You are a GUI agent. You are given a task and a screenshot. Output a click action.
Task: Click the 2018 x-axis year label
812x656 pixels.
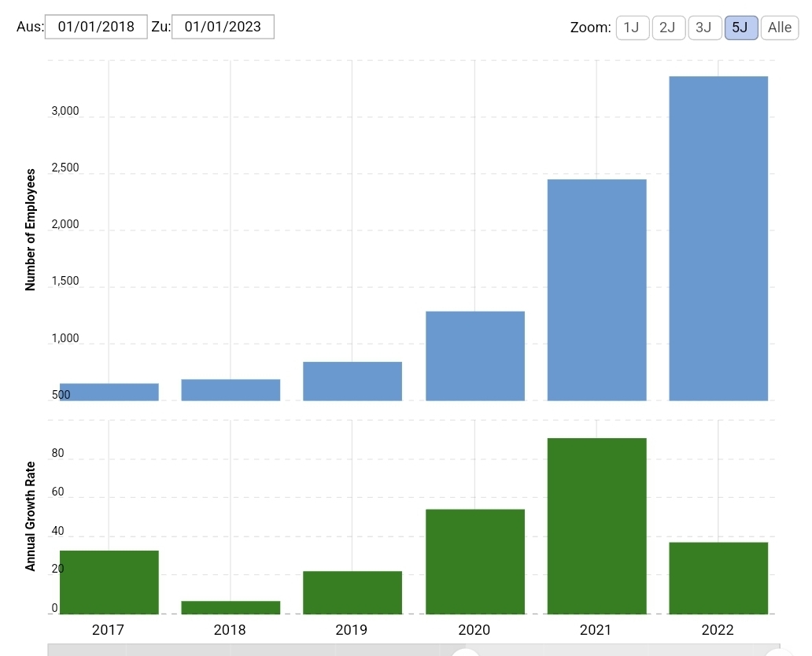click(x=230, y=629)
